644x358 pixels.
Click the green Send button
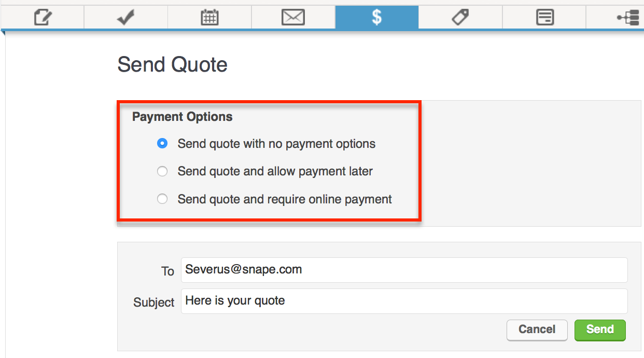pyautogui.click(x=600, y=329)
